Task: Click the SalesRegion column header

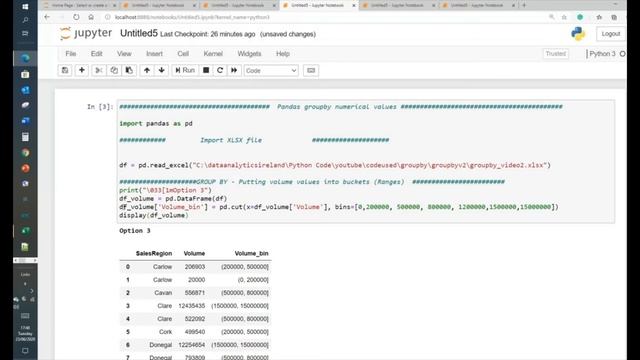Action: [154, 253]
